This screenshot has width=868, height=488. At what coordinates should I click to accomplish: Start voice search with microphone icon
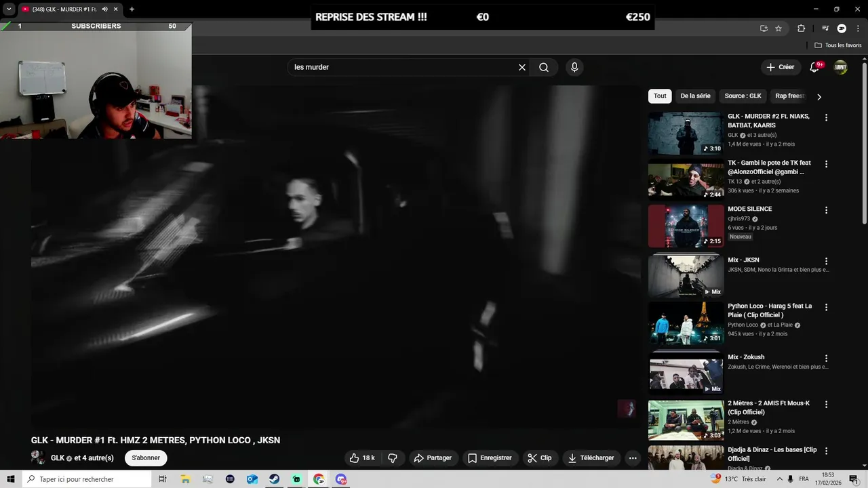pyautogui.click(x=574, y=67)
